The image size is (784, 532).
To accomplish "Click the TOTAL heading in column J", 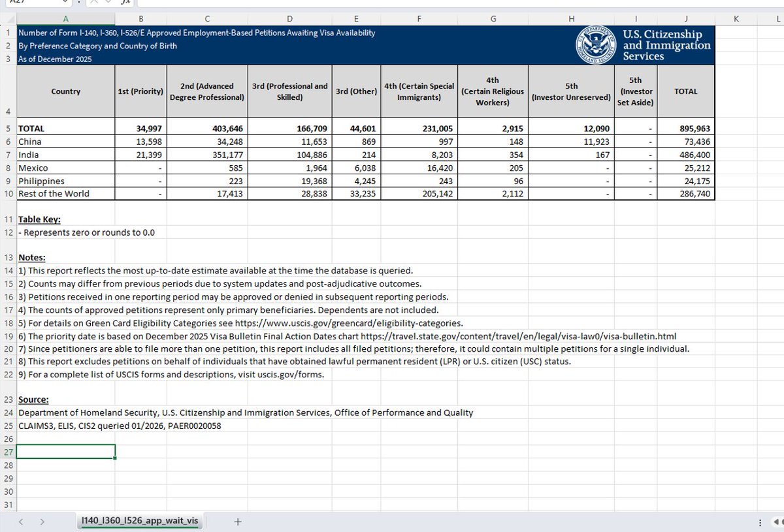I will click(685, 91).
